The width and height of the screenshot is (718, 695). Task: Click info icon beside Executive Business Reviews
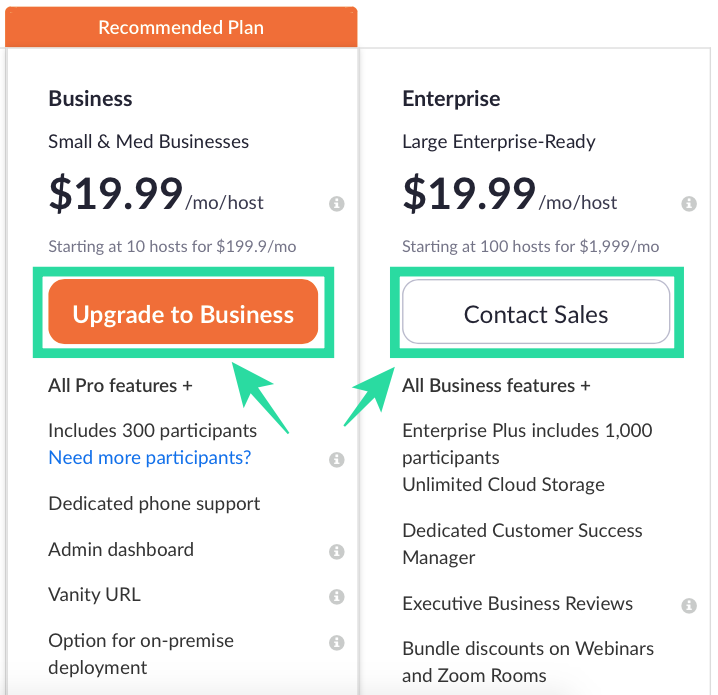pos(689,606)
